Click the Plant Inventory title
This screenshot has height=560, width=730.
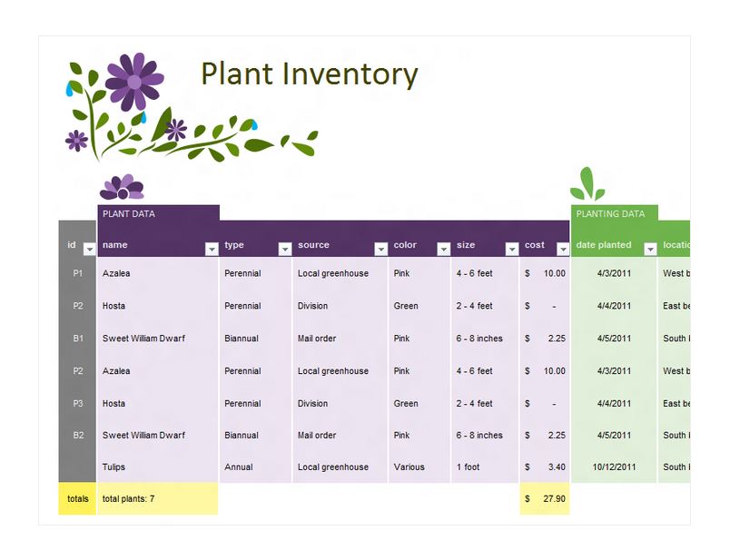pyautogui.click(x=309, y=74)
